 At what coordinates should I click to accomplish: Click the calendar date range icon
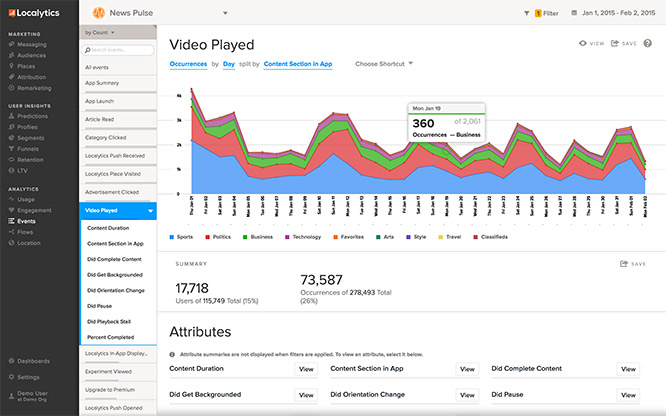[x=573, y=13]
